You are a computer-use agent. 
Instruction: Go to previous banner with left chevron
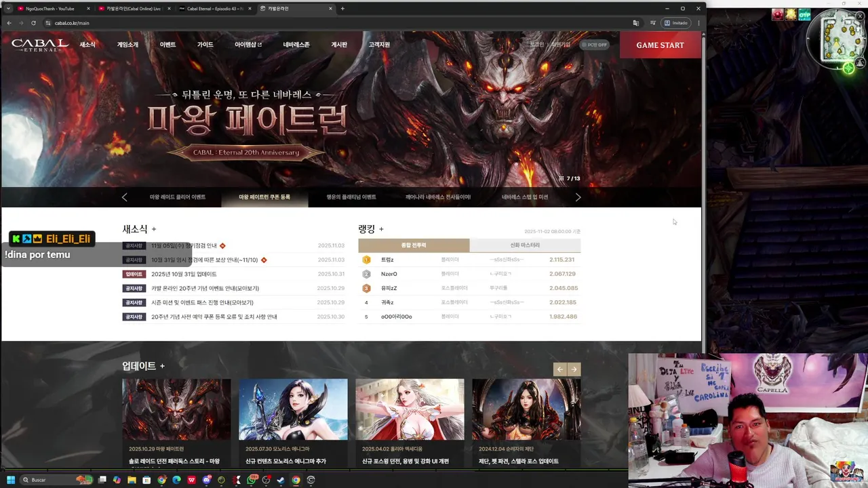tap(124, 197)
